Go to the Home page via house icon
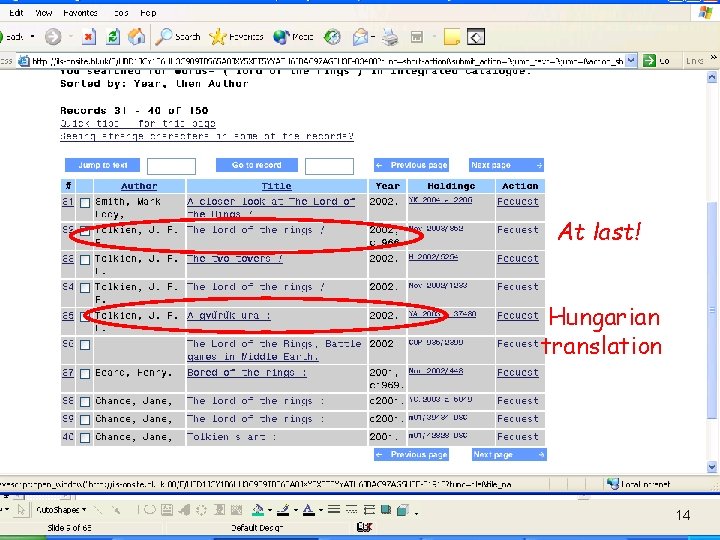720x540 pixels. tap(136, 37)
